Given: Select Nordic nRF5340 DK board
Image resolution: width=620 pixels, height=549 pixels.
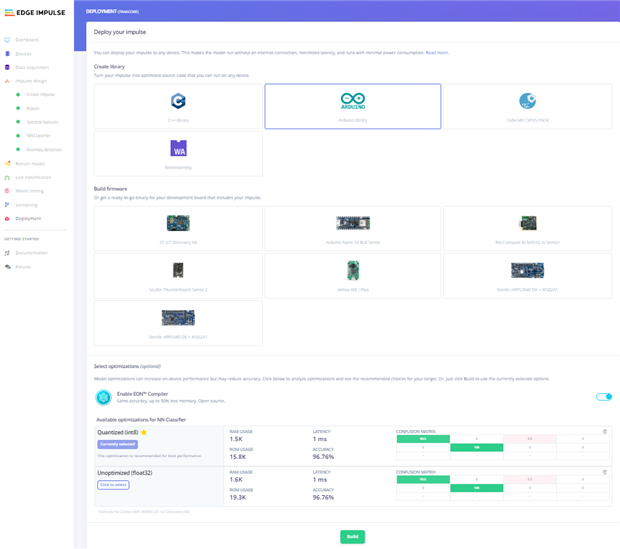Looking at the screenshot, I should pyautogui.click(x=178, y=323).
